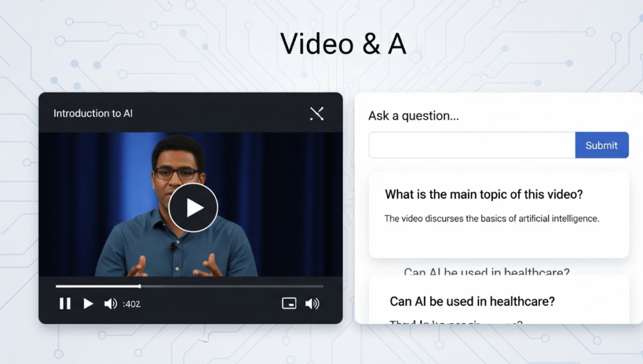The image size is (643, 364).
Task: Open "What is the main topic" question card
Action: 484,195
